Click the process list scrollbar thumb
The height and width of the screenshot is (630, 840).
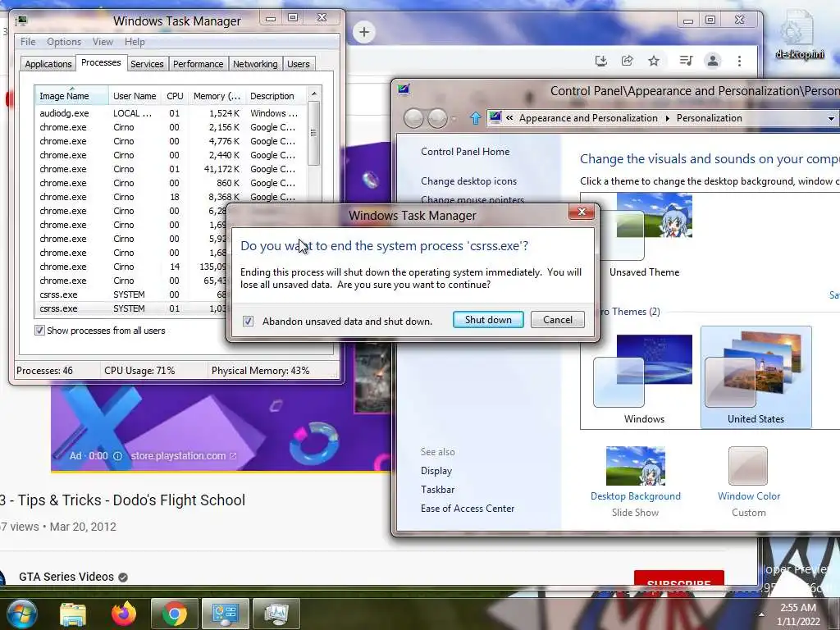(x=314, y=133)
